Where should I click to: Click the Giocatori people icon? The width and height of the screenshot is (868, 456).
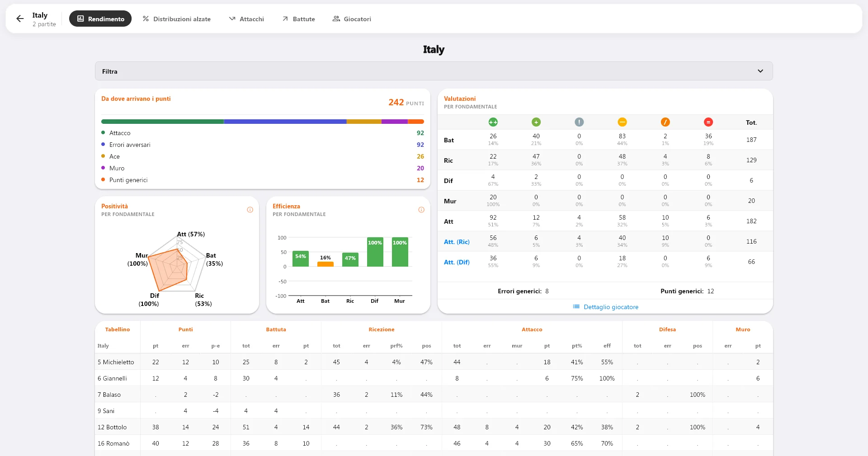[x=336, y=19]
